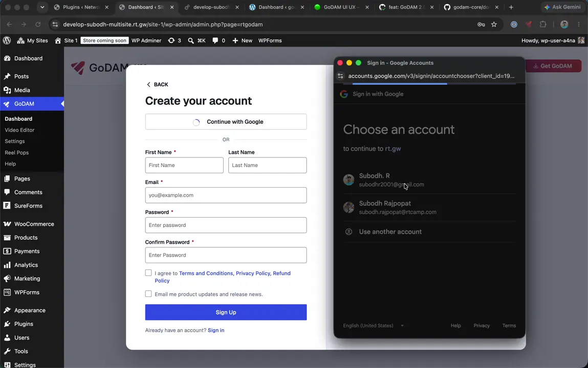The height and width of the screenshot is (368, 588).
Task: Go BACK from Create your account
Action: pyautogui.click(x=157, y=85)
